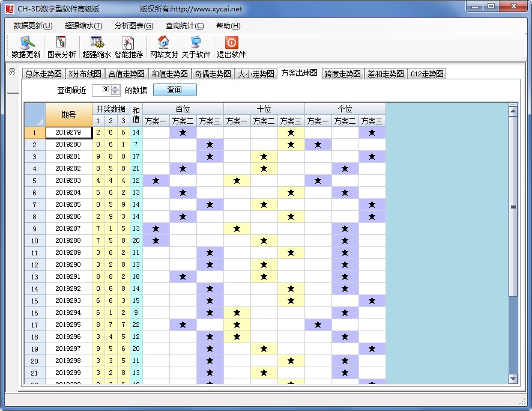The width and height of the screenshot is (532, 411).
Task: Click the 网站支持 house icon
Action: tap(164, 47)
